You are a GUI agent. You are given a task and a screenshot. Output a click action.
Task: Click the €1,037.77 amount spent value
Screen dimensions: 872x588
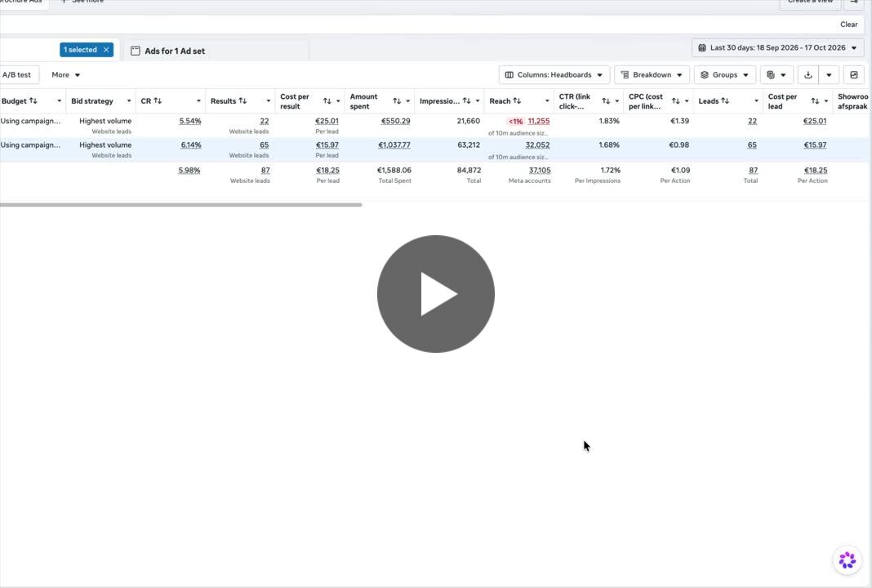[394, 145]
